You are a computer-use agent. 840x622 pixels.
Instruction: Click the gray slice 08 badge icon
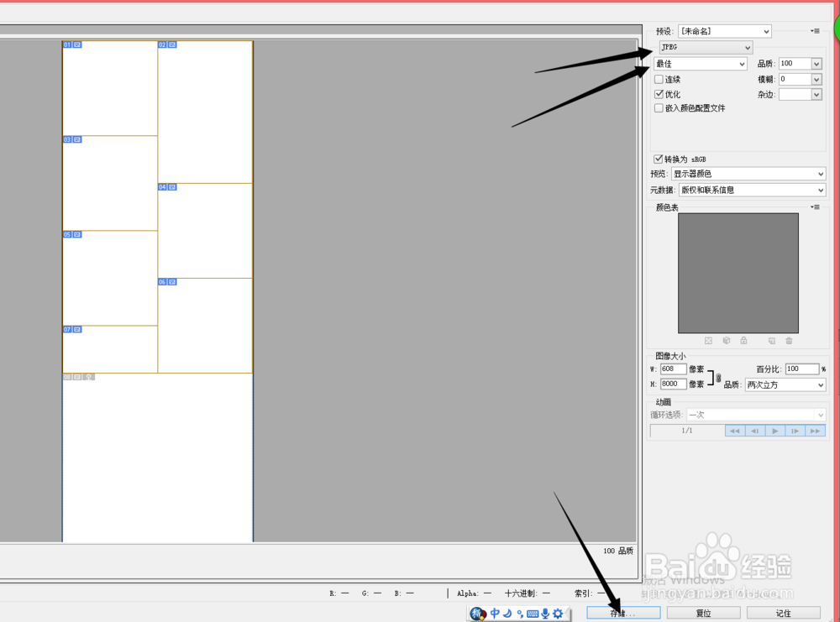tap(77, 377)
